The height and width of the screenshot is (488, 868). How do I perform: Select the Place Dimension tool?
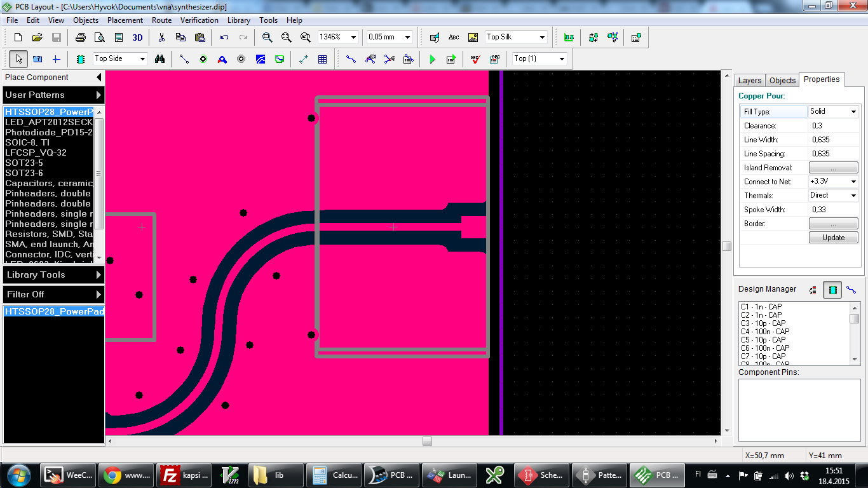[303, 59]
